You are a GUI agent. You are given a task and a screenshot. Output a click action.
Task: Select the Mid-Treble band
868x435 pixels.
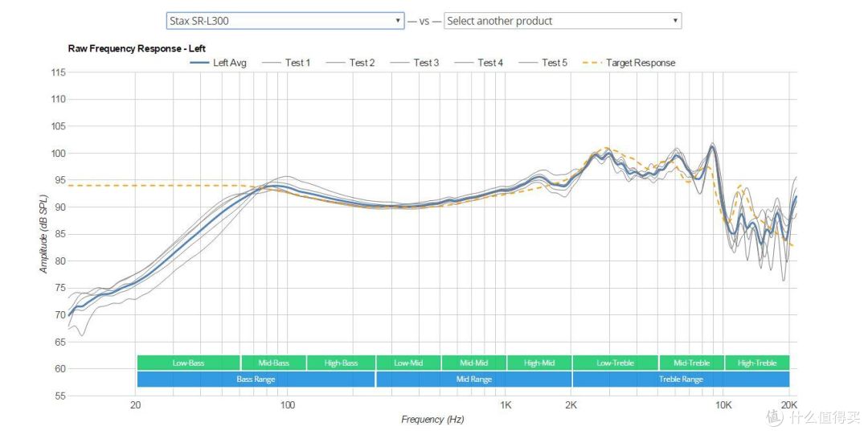(x=691, y=363)
